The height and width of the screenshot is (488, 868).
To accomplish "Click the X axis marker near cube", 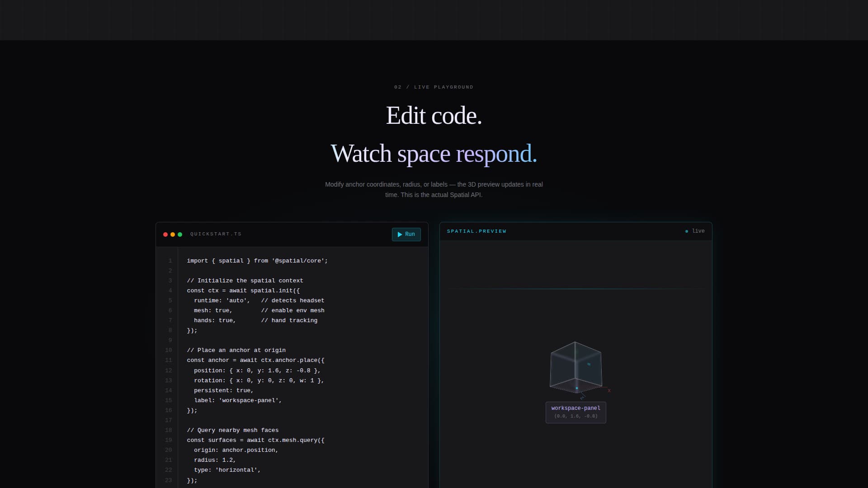I will [609, 391].
